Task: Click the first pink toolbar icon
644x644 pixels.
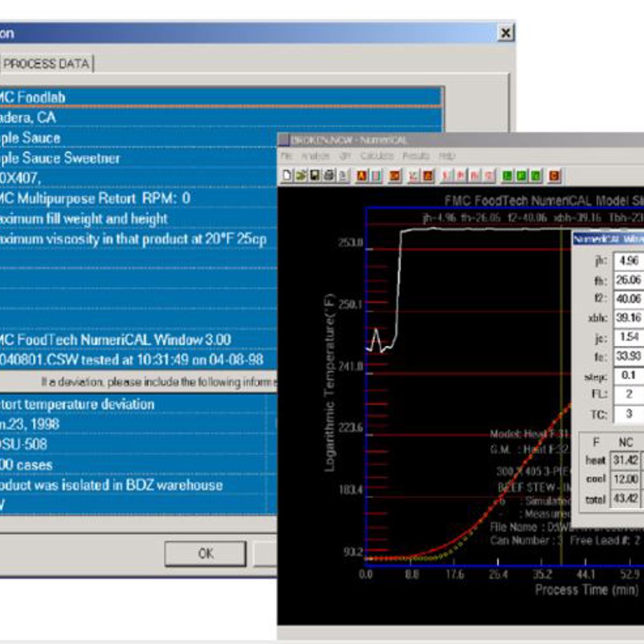Action: 447,175
